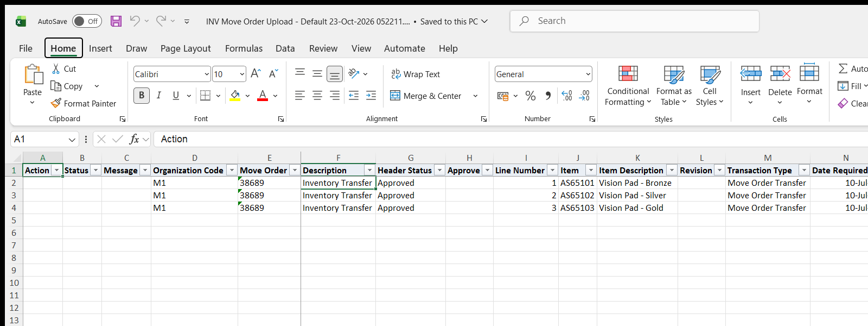Click the Top Align icon
Viewport: 868px width, 326px height.
300,73
